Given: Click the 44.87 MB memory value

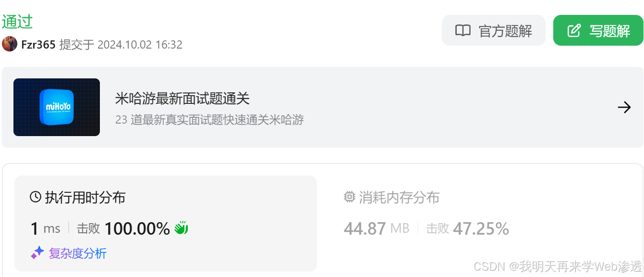Looking at the screenshot, I should point(377,228).
